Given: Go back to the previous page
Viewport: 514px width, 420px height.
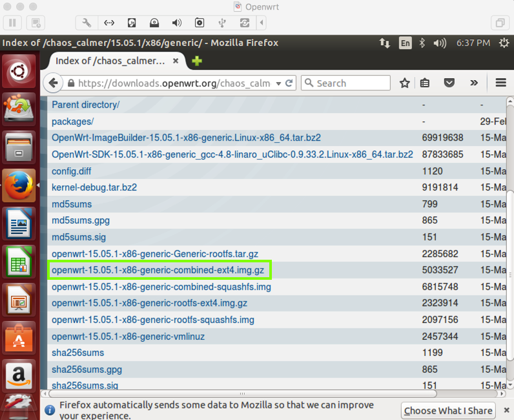Looking at the screenshot, I should [53, 83].
